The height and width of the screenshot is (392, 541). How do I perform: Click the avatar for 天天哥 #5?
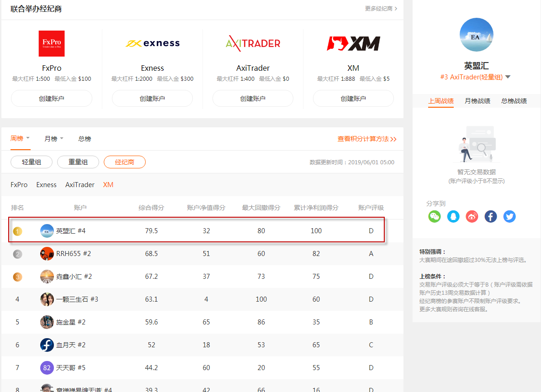[x=47, y=367]
